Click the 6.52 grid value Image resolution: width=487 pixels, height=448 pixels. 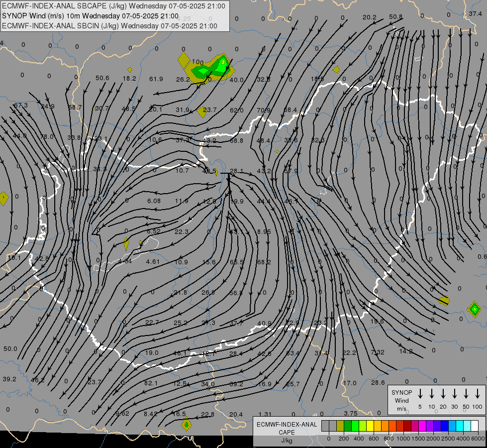[x=153, y=231]
